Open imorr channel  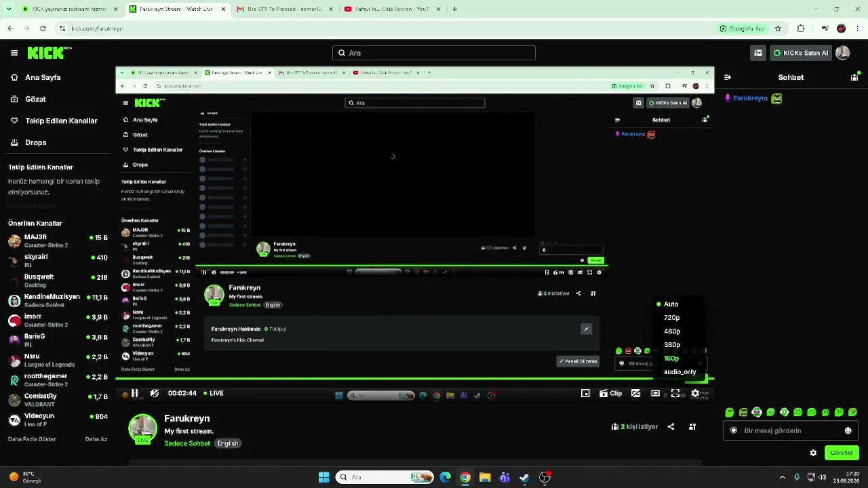58,320
